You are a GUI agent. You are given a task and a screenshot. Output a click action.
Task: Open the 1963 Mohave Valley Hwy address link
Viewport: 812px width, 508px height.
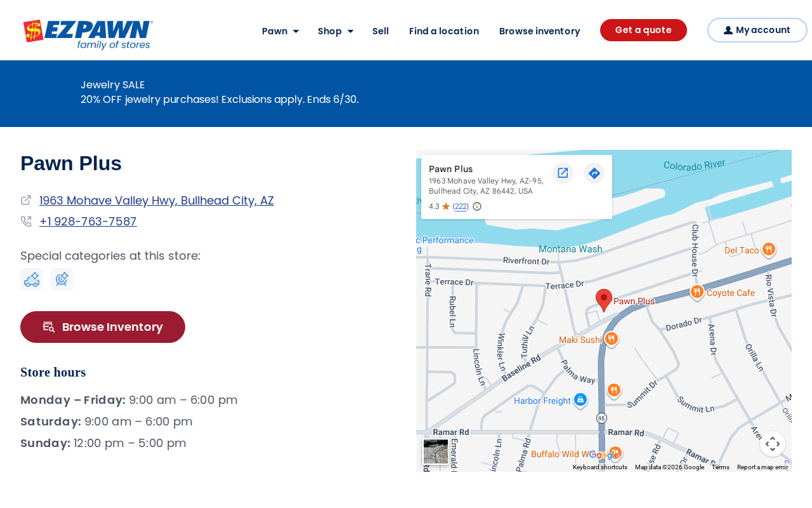pyautogui.click(x=157, y=201)
